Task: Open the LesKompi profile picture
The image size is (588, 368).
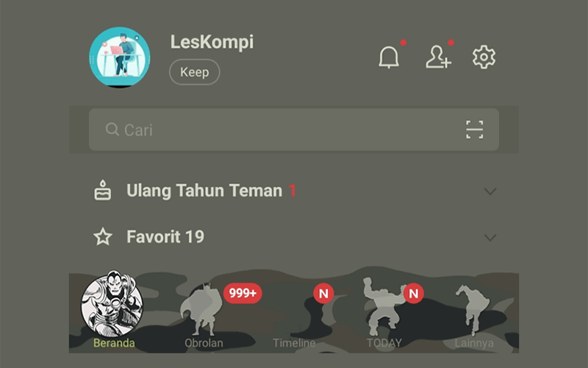Action: (120, 57)
